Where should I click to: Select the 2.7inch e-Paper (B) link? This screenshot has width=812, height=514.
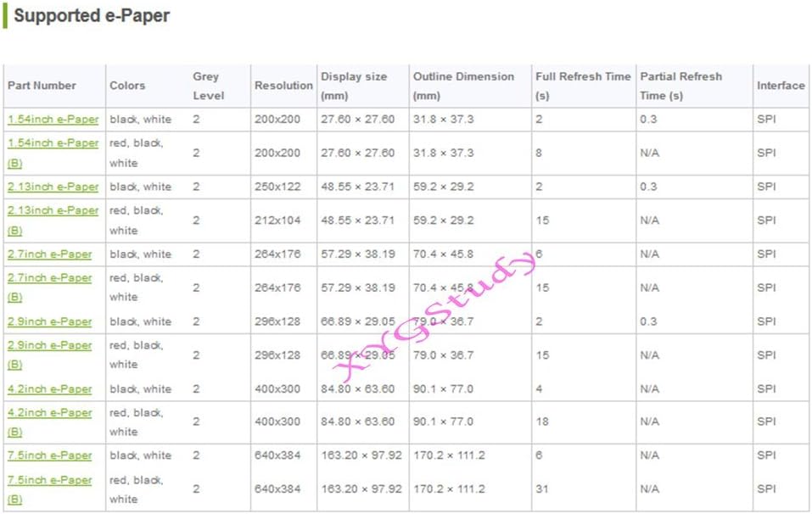point(49,278)
